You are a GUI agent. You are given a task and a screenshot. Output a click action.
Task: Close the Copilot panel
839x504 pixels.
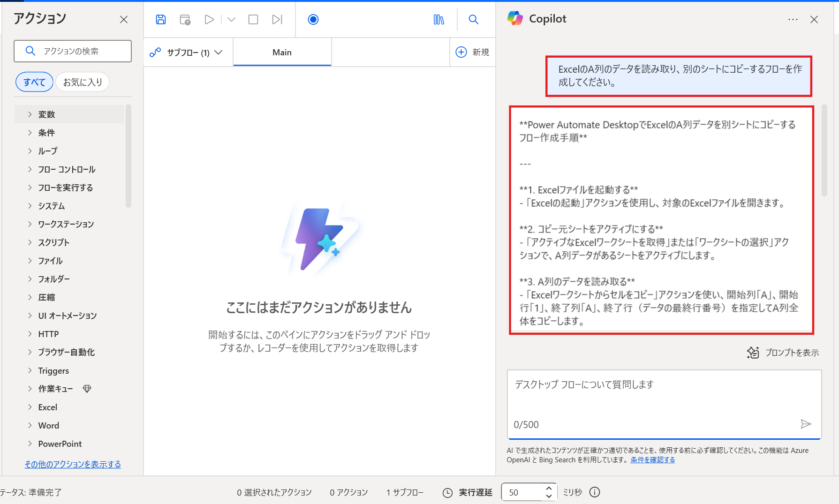(814, 19)
